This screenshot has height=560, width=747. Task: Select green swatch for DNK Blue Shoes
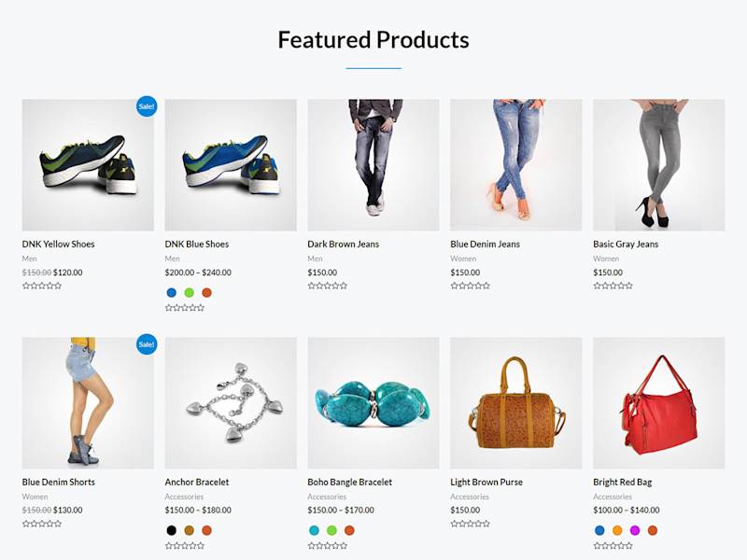(x=190, y=292)
